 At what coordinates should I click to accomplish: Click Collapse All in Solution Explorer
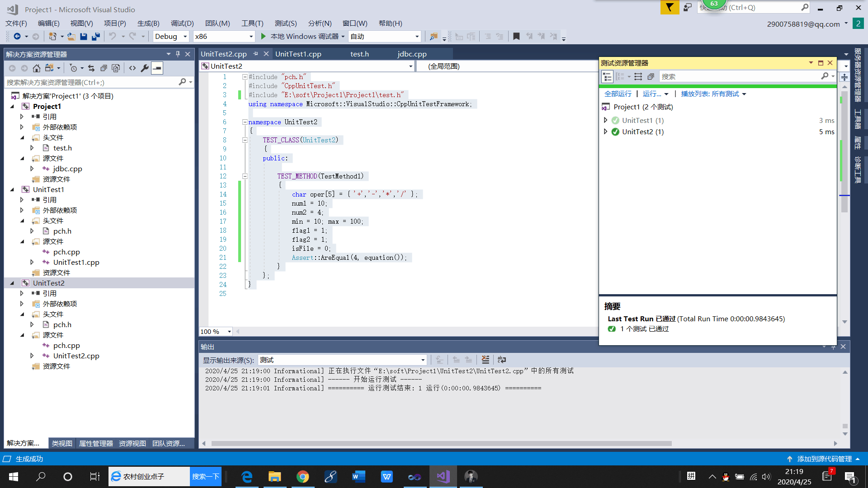104,68
